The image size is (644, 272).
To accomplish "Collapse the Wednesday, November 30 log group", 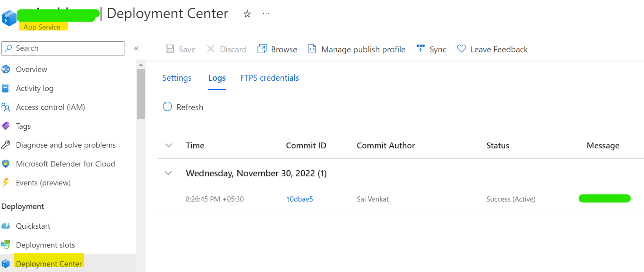I will click(168, 173).
